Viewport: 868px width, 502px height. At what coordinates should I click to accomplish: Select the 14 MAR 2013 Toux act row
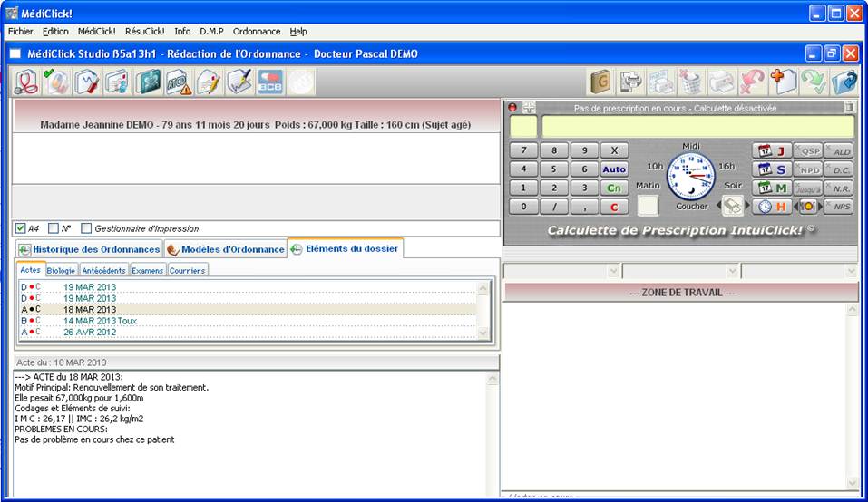point(248,321)
